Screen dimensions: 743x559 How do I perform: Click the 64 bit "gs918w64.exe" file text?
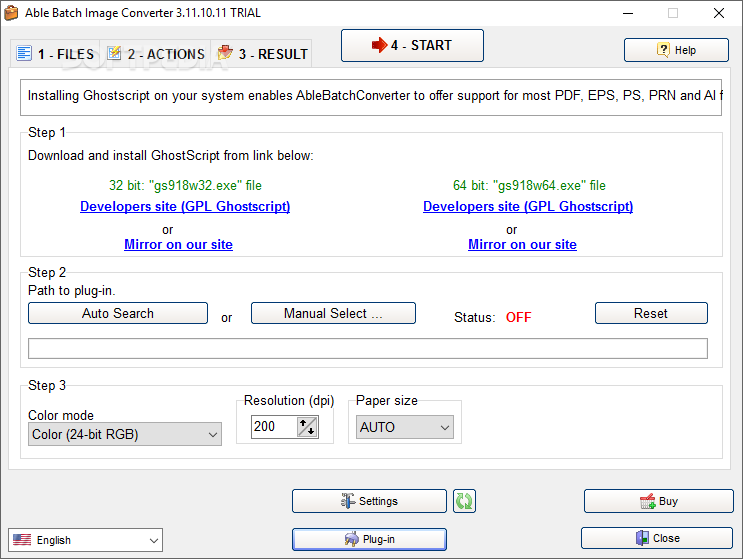[x=529, y=185]
